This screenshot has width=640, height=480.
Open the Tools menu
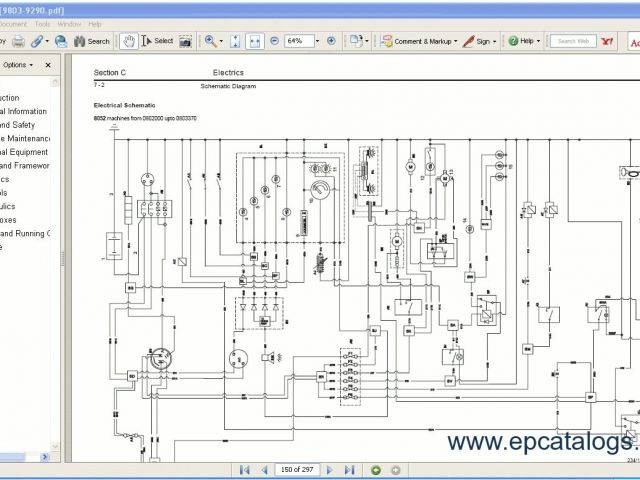(42, 23)
